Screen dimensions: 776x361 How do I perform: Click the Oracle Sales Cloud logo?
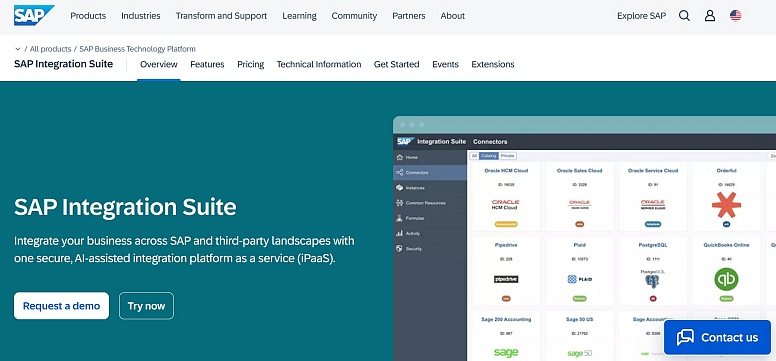click(580, 204)
